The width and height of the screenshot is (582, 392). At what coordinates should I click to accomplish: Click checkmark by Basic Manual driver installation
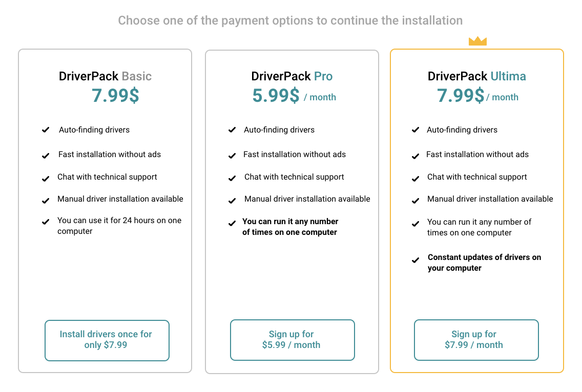click(46, 201)
